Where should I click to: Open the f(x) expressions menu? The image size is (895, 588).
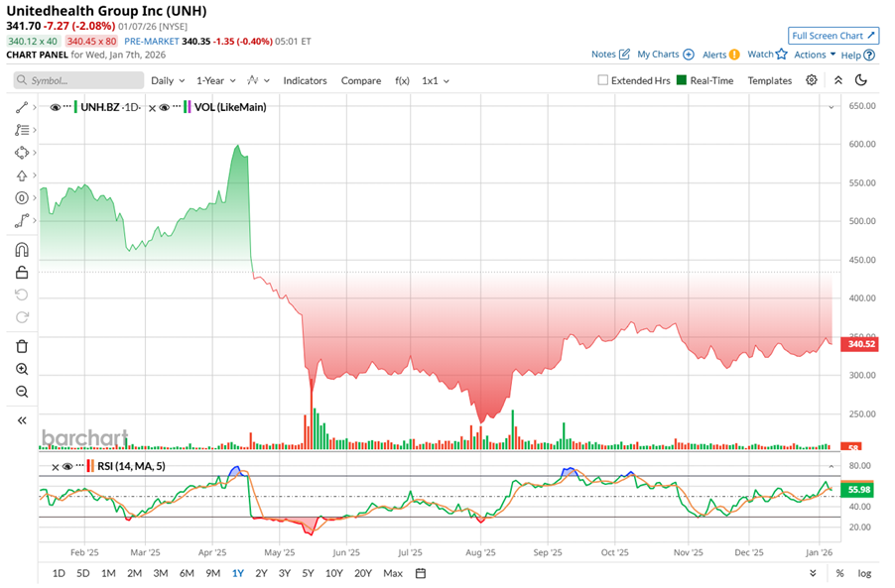(402, 80)
